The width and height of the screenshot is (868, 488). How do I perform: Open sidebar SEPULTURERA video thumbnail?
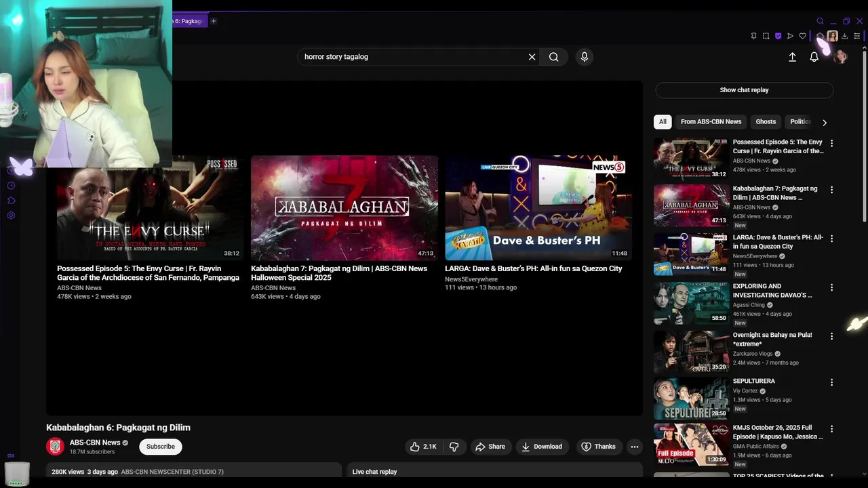coord(691,398)
